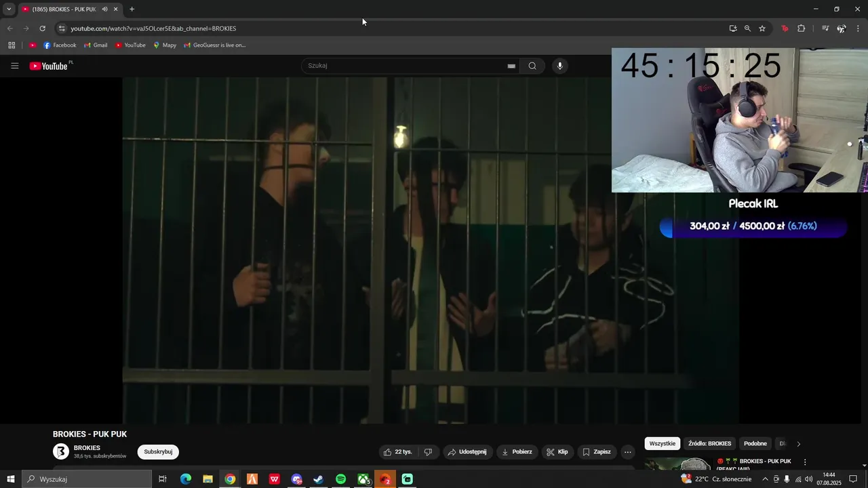
Task: Click the youtube.com URL in address bar
Action: (153, 28)
